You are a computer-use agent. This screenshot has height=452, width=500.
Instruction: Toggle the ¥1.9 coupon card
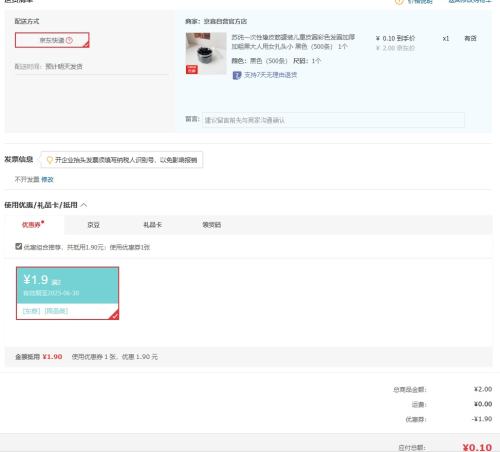point(67,293)
